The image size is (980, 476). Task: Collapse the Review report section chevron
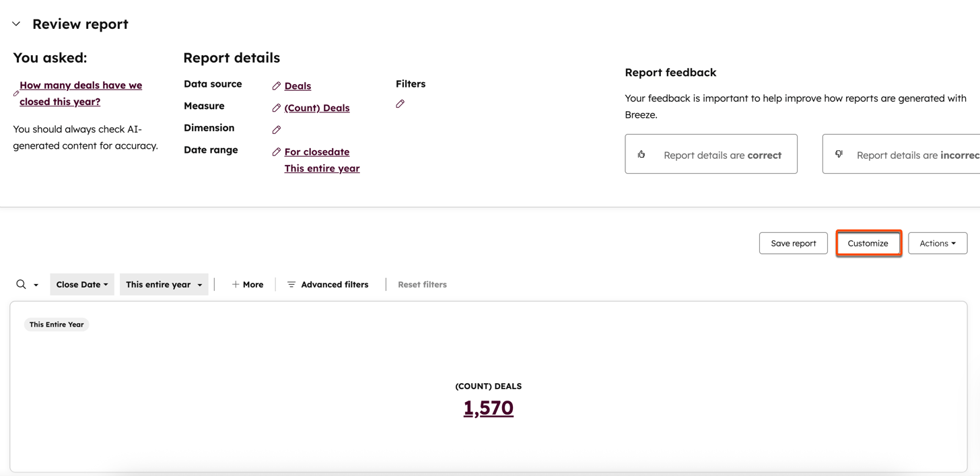tap(16, 24)
